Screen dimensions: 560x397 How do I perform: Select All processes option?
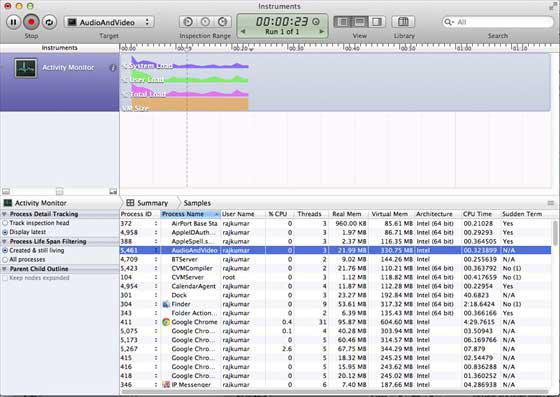click(5, 260)
